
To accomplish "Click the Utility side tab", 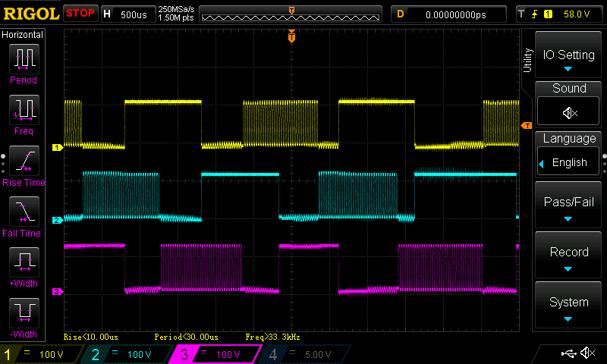I will click(527, 60).
